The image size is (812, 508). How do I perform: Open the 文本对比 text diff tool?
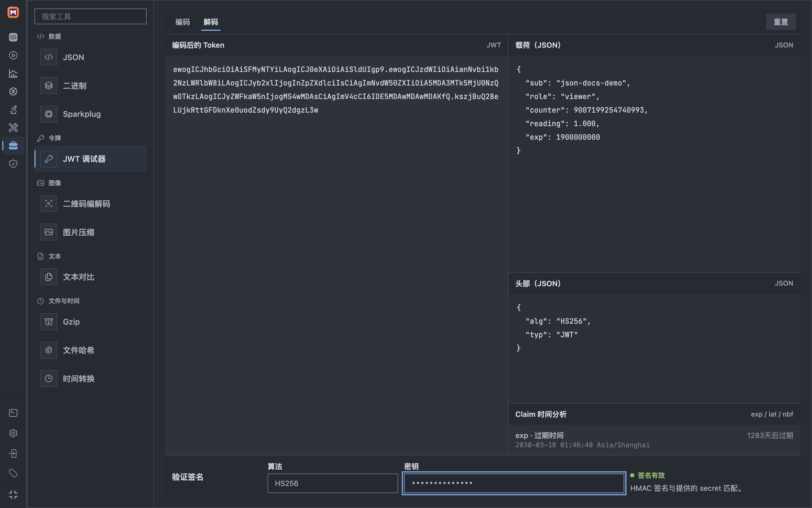tap(91, 277)
